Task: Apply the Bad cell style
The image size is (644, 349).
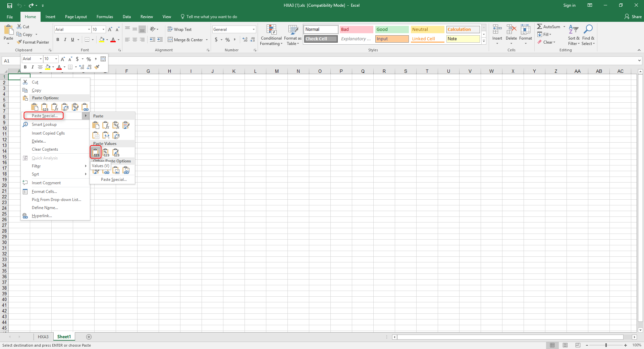Action: [x=356, y=30]
